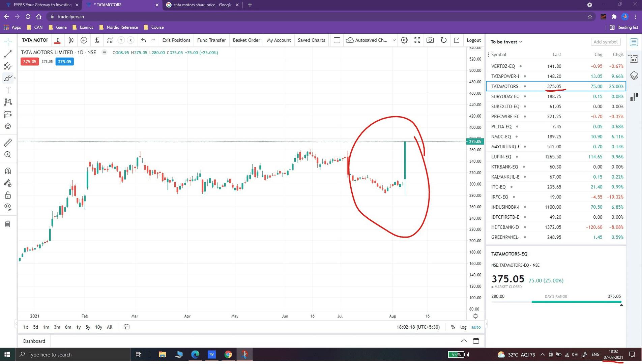Select the trend line drawing tool
The height and width of the screenshot is (364, 642).
(8, 54)
